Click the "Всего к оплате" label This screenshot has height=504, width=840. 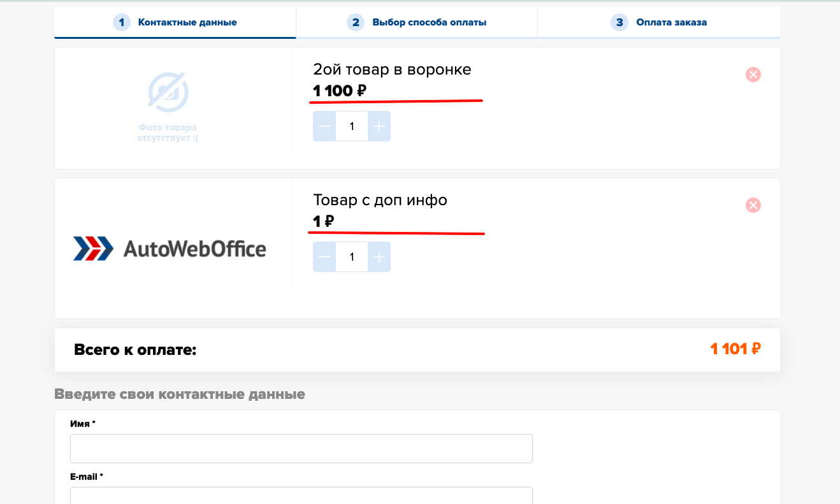[135, 350]
